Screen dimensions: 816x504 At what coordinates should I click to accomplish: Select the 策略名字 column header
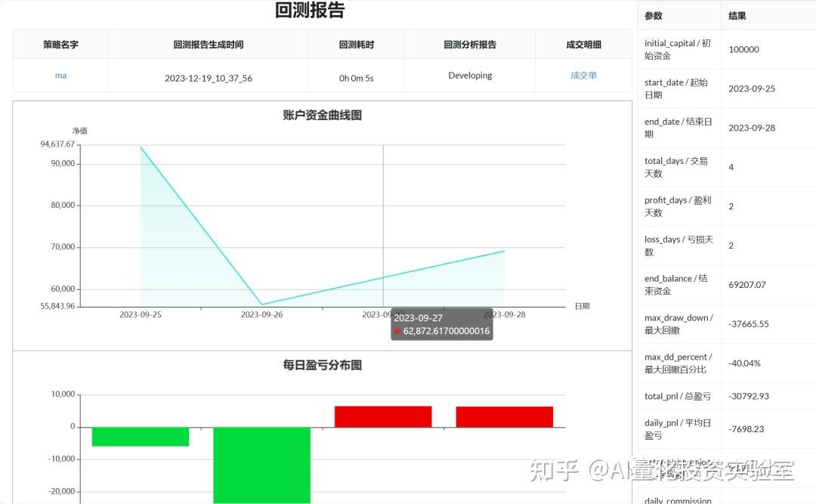[x=60, y=45]
